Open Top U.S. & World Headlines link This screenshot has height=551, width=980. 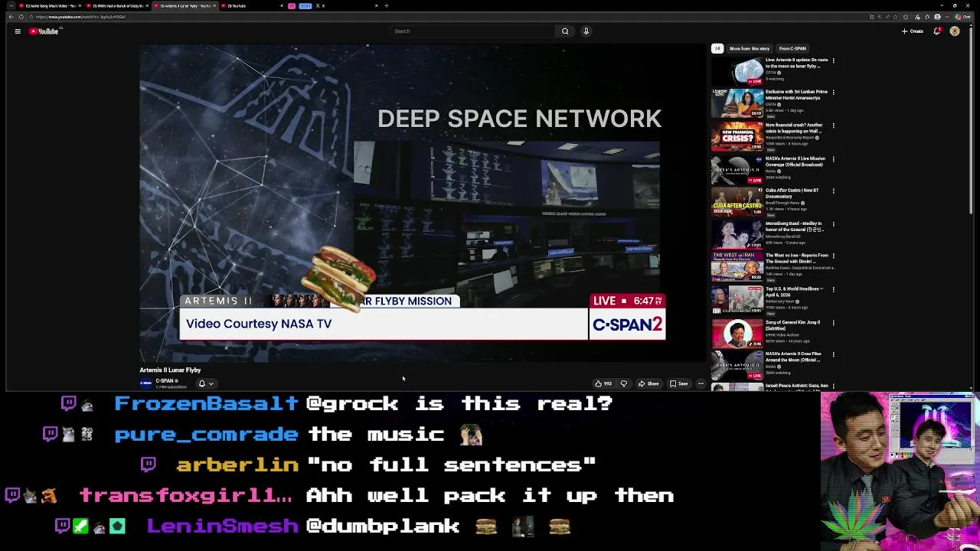point(795,292)
